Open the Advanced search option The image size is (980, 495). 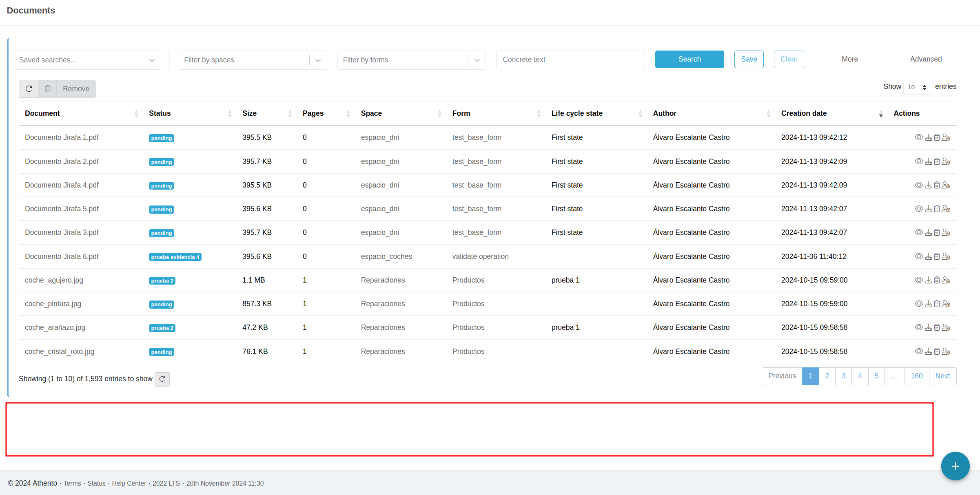pyautogui.click(x=926, y=59)
